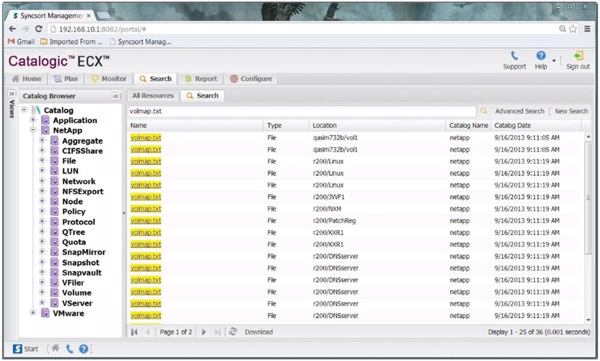Click the r200/PatchReg location cell
600x361 pixels.
[x=334, y=221]
